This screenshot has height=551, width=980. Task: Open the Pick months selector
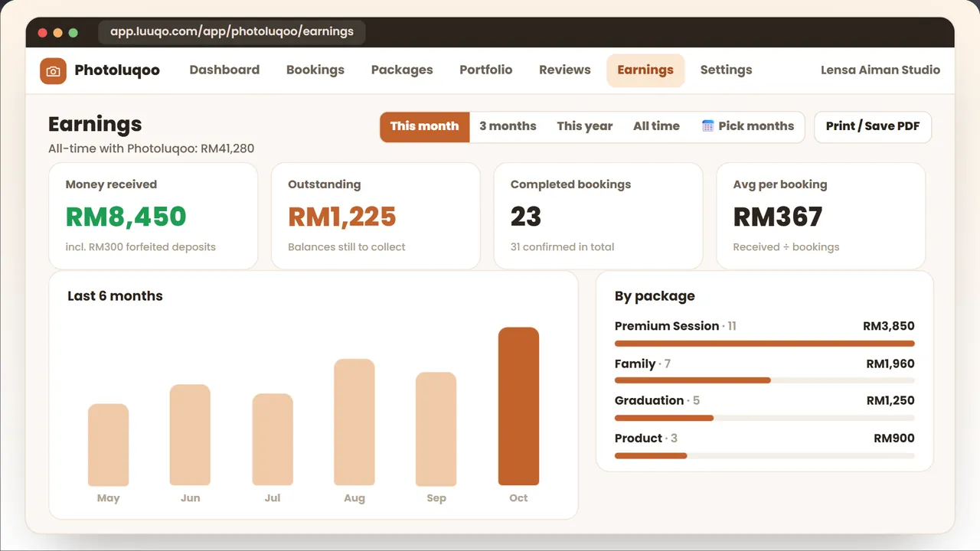[x=748, y=126]
